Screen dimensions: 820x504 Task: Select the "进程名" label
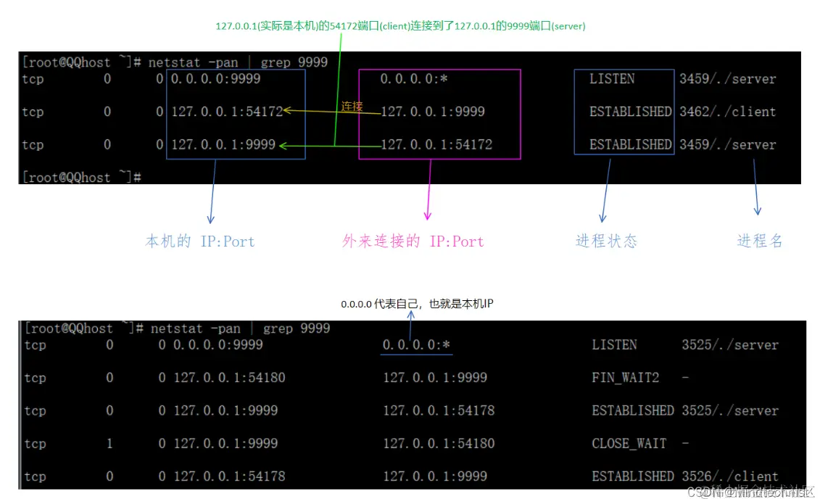759,241
